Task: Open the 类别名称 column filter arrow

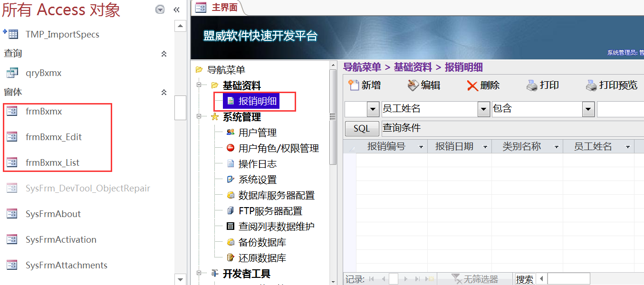Action: tap(557, 147)
